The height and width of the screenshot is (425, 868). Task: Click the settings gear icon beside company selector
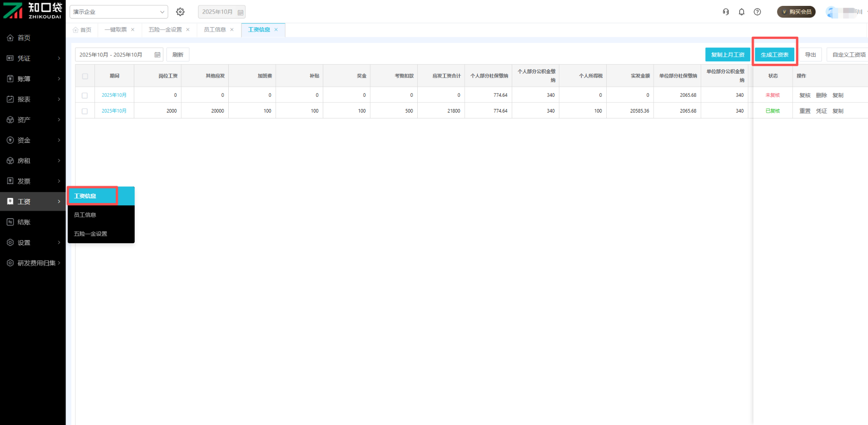coord(180,12)
